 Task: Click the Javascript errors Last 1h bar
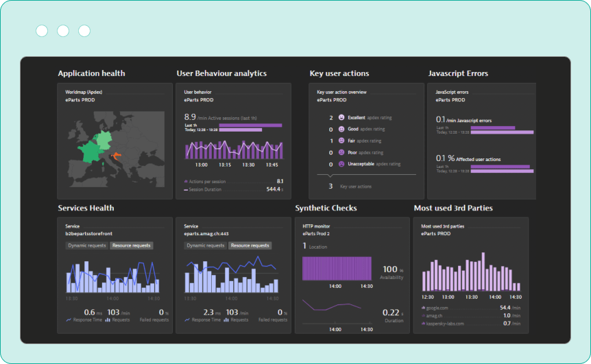tap(492, 127)
